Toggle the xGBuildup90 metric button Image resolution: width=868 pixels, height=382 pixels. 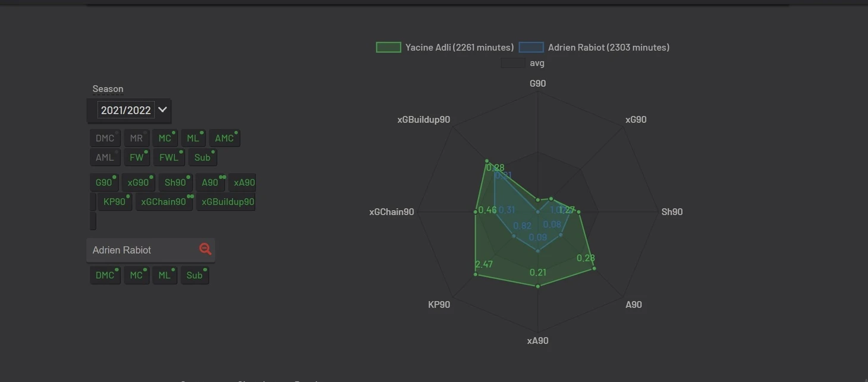[227, 201]
